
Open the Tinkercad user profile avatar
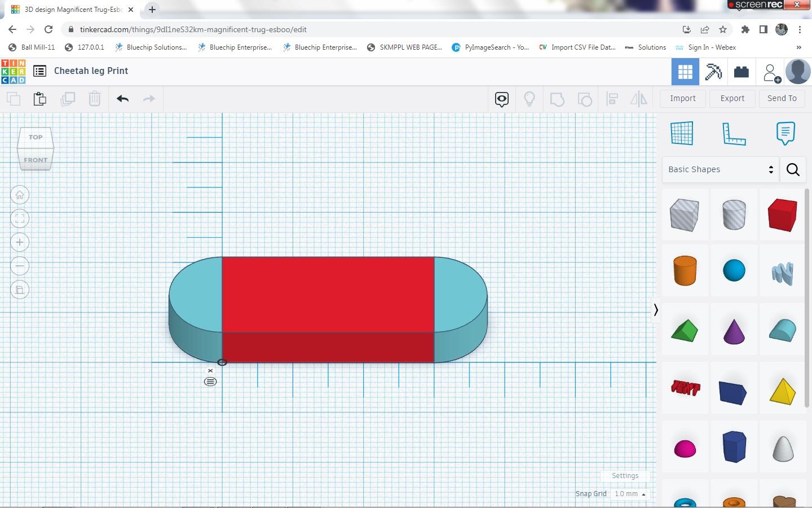[798, 72]
